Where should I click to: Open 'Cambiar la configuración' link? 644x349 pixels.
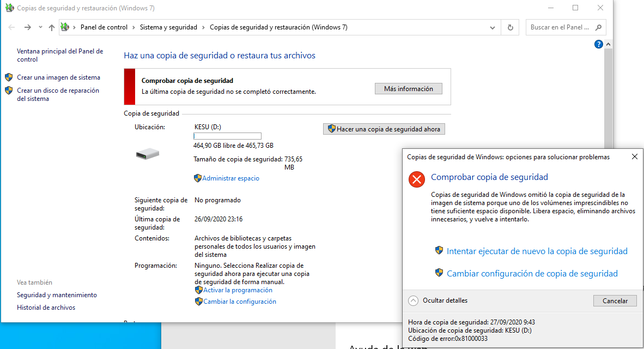pos(240,302)
